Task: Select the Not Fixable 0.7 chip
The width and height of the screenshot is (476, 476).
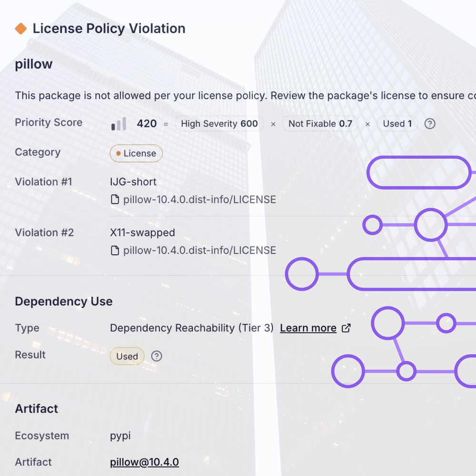Action: pos(320,124)
